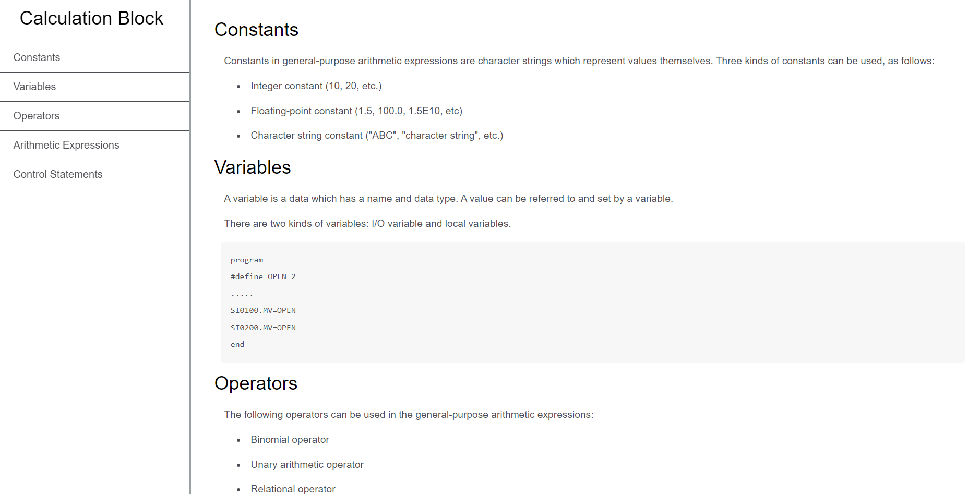Screen dimensions: 980x494
Task: Click the Character string constant bullet
Action: [x=377, y=135]
